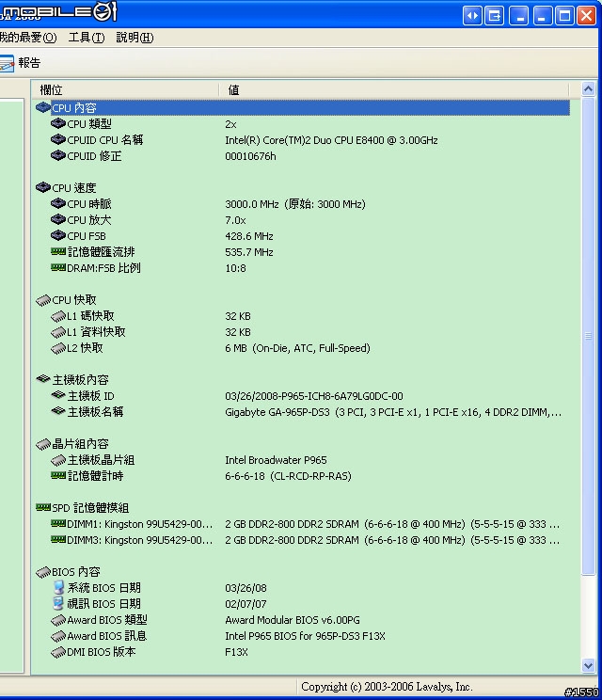The height and width of the screenshot is (700, 602).
Task: Click the DIMM1 Kingston memory icon
Action: 58,524
